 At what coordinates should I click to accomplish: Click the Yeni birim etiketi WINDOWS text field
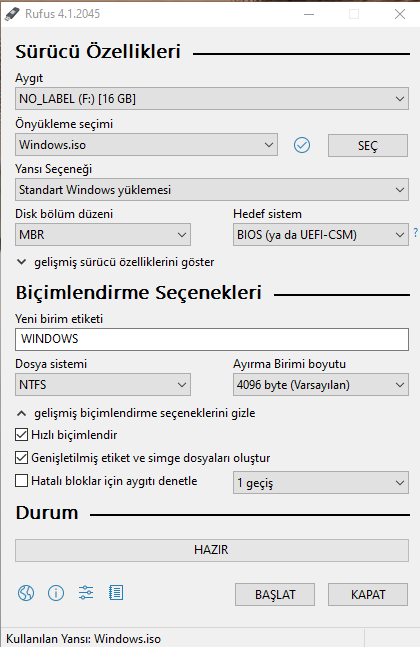(212, 339)
